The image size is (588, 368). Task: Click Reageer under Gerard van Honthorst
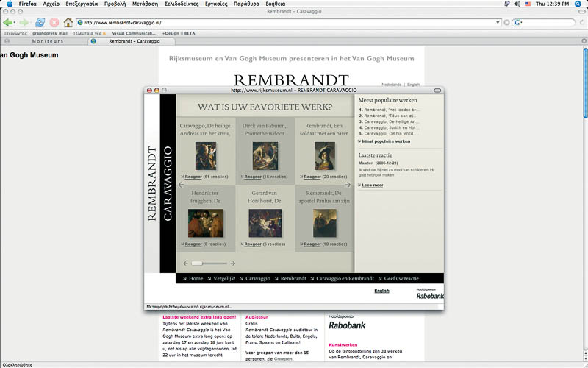tap(253, 244)
